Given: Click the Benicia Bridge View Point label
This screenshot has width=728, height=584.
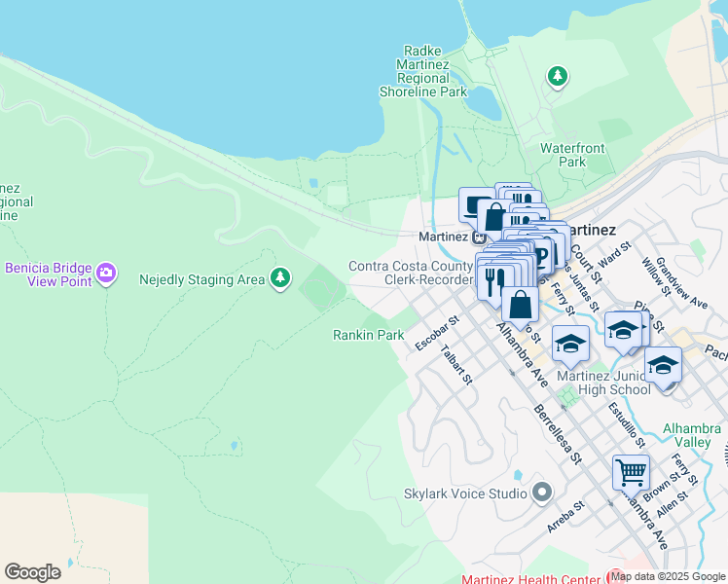Looking at the screenshot, I should 49,274.
